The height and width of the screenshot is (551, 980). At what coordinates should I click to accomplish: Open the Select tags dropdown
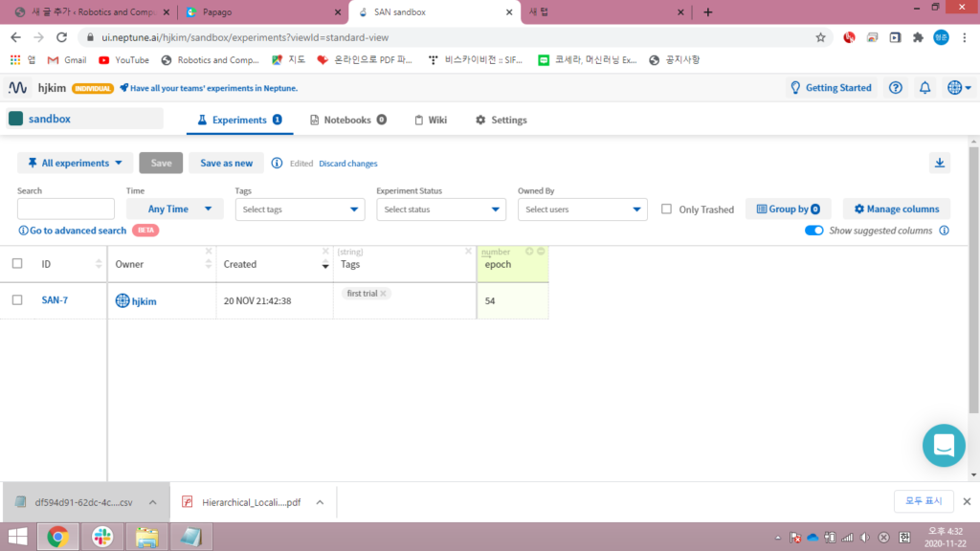300,209
